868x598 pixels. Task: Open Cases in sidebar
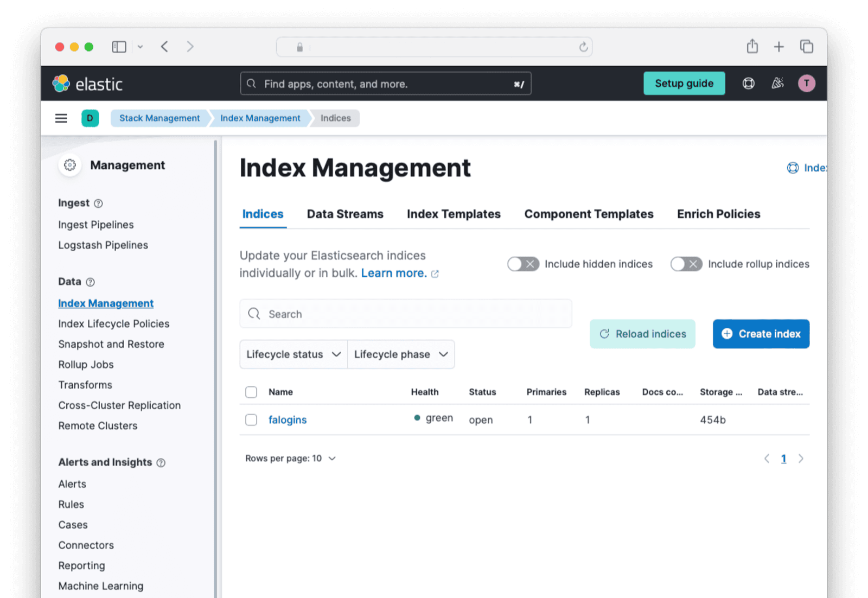tap(73, 525)
